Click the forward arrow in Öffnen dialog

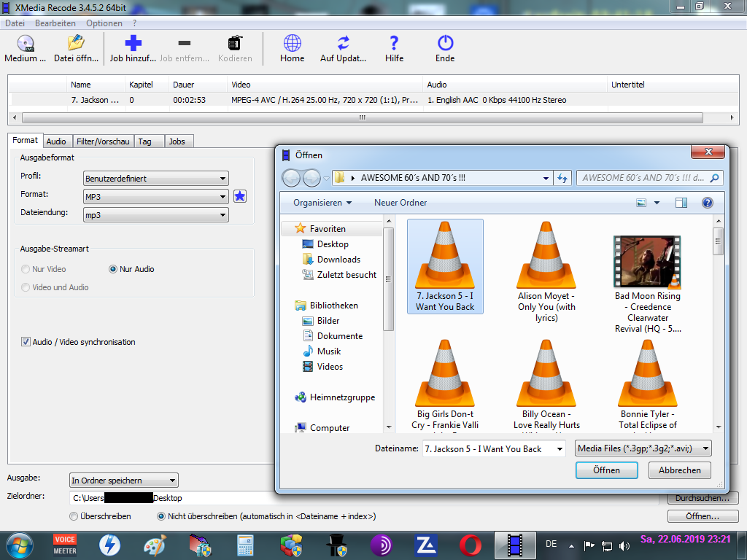(311, 178)
